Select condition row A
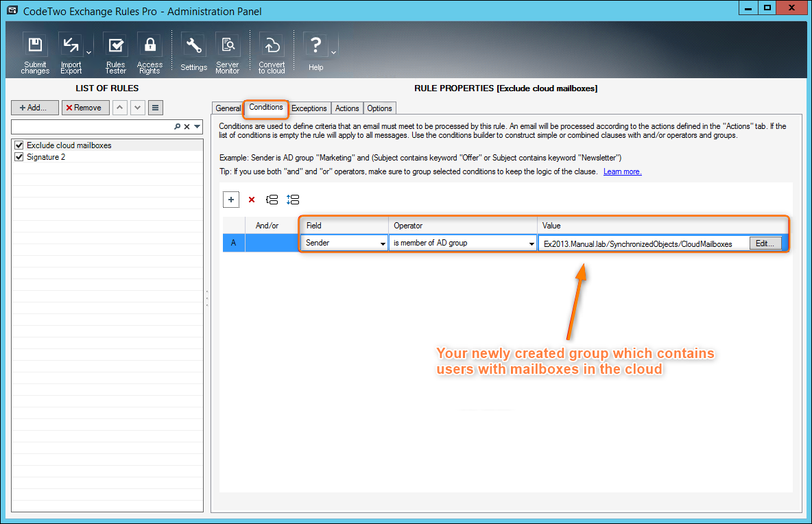Image resolution: width=812 pixels, height=524 pixels. click(x=234, y=243)
